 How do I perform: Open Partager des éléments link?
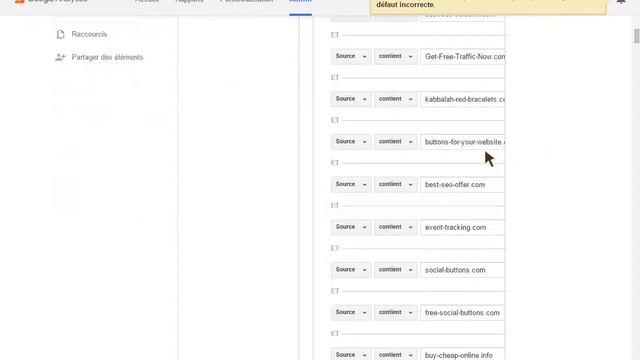point(107,57)
